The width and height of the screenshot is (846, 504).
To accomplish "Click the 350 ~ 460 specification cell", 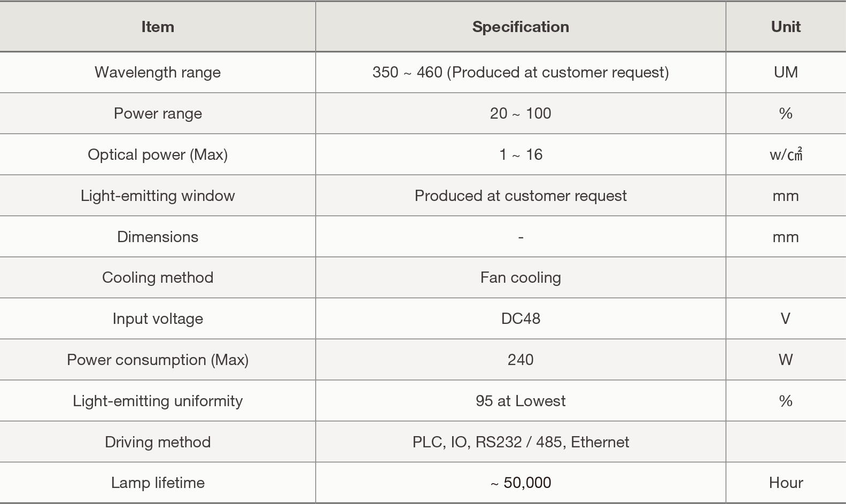I will (521, 72).
